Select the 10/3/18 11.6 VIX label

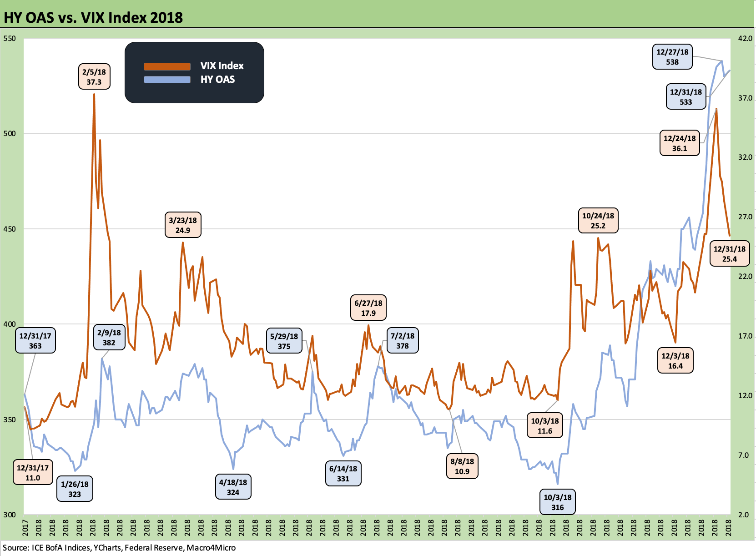(545, 426)
